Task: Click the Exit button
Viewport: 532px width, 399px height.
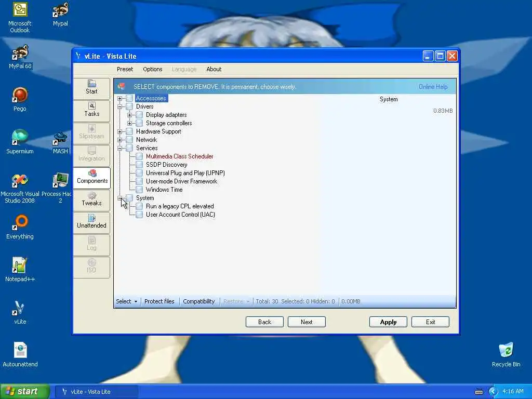Action: pos(430,322)
